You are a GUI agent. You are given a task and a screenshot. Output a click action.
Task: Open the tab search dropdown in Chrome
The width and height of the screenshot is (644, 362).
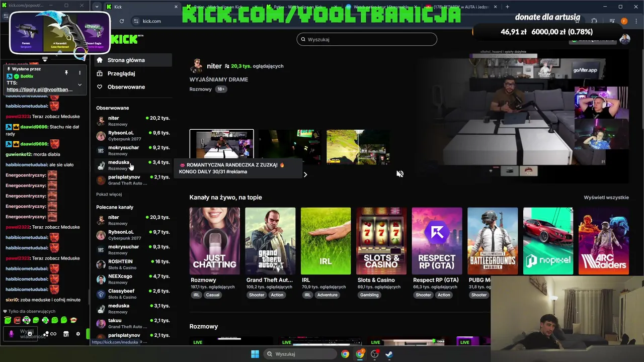coord(97,7)
